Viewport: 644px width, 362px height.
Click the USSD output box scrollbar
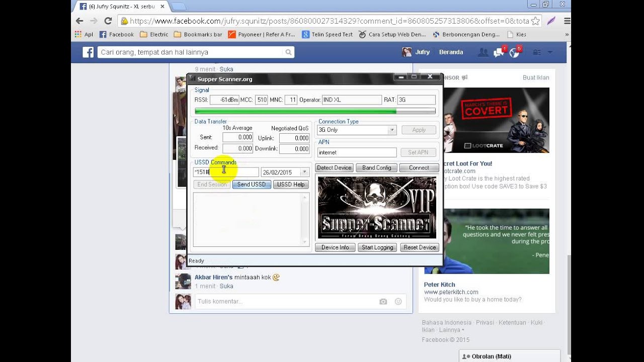304,219
